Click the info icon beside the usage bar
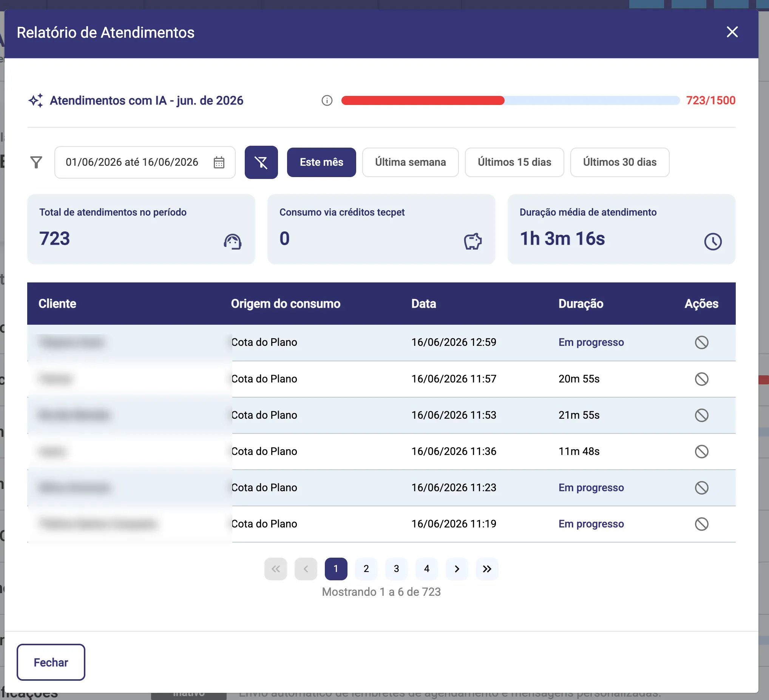The width and height of the screenshot is (769, 700). click(327, 101)
